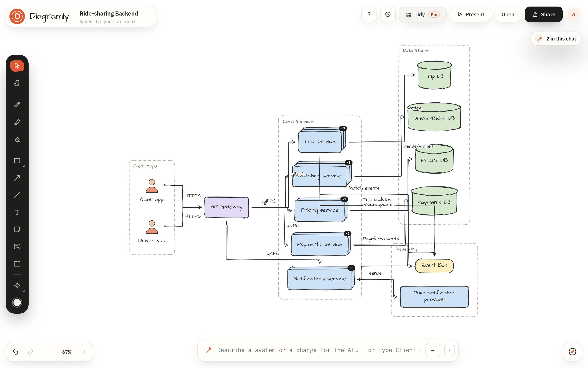Activate the hand pan tool

pyautogui.click(x=17, y=83)
